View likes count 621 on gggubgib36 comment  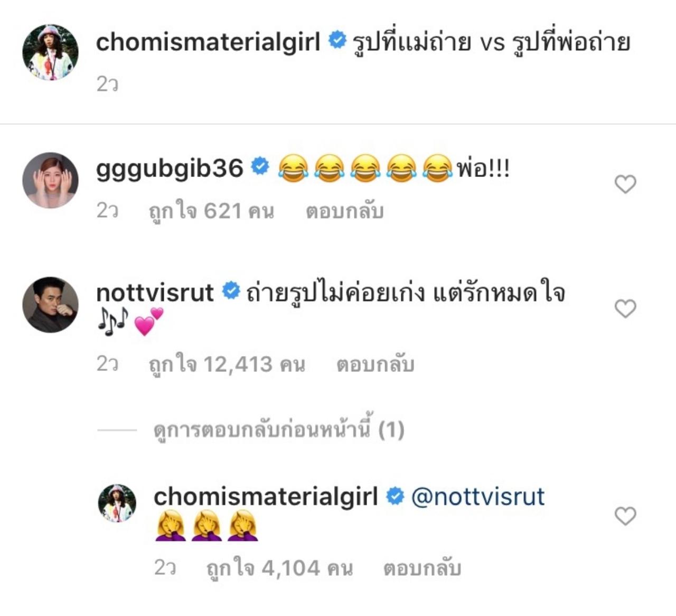211,211
